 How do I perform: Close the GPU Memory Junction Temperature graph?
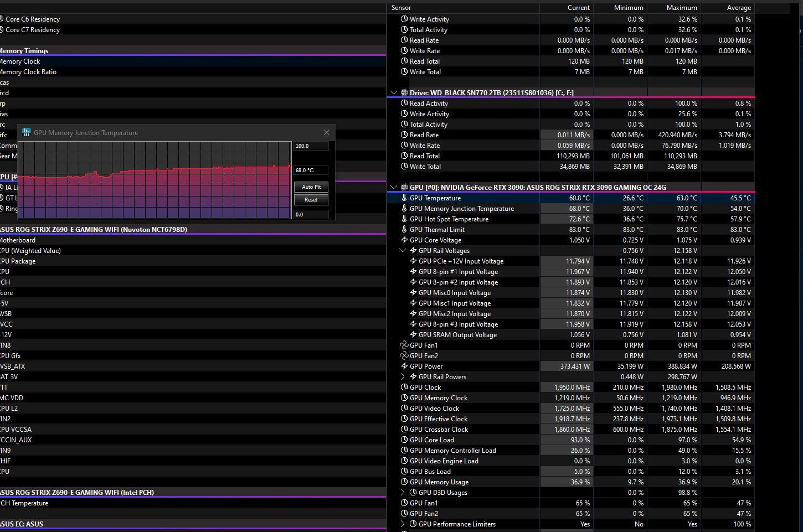click(x=327, y=132)
